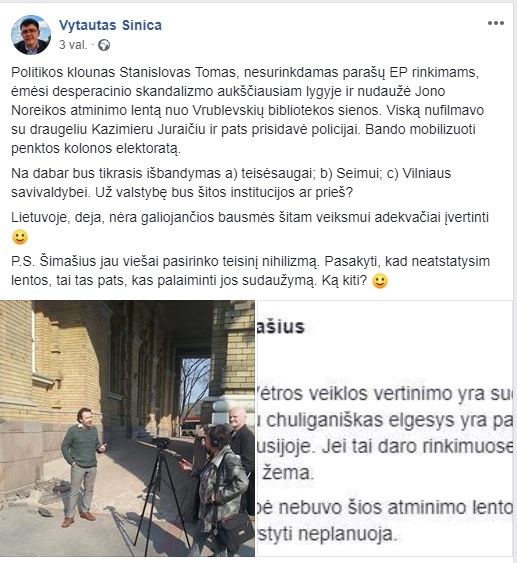Click the paragraph starting 'Na dabar bus'
The image size is (517, 563).
click(x=231, y=183)
